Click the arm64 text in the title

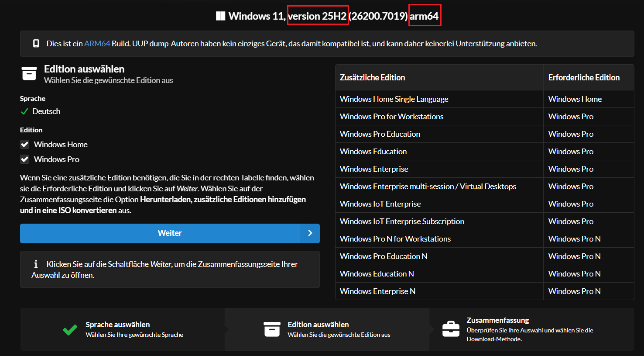tap(424, 16)
